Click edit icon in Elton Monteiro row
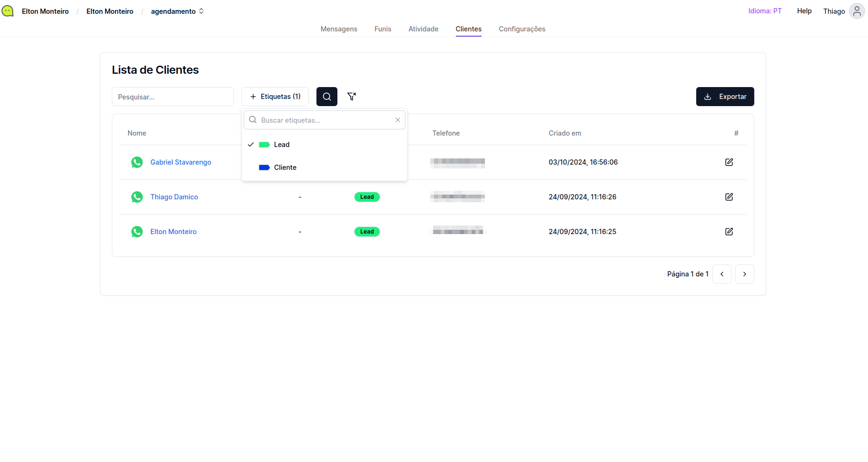This screenshot has width=868, height=462. (x=729, y=232)
